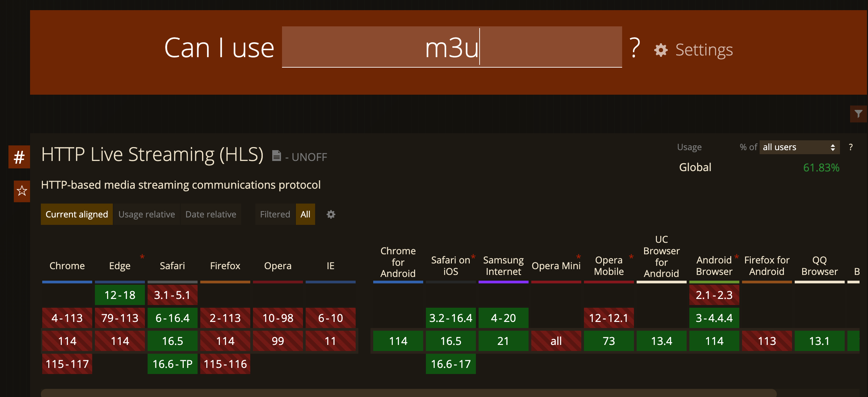The image size is (868, 397).
Task: Switch to Usage relative view
Action: pyautogui.click(x=147, y=214)
